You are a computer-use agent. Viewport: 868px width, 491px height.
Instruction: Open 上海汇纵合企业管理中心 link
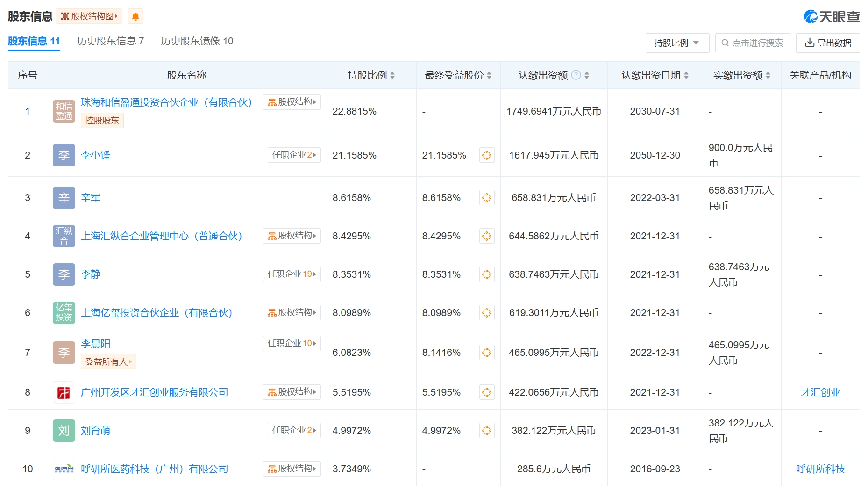click(x=162, y=236)
